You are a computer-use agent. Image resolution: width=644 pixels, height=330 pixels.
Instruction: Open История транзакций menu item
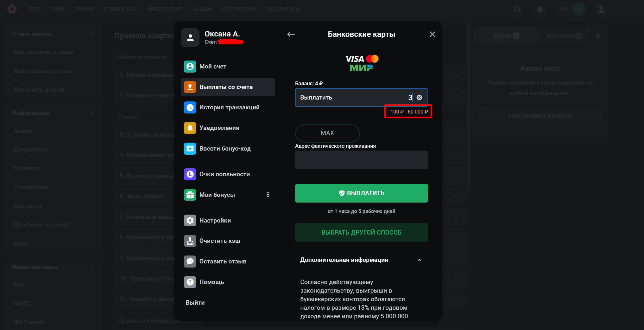coord(229,107)
